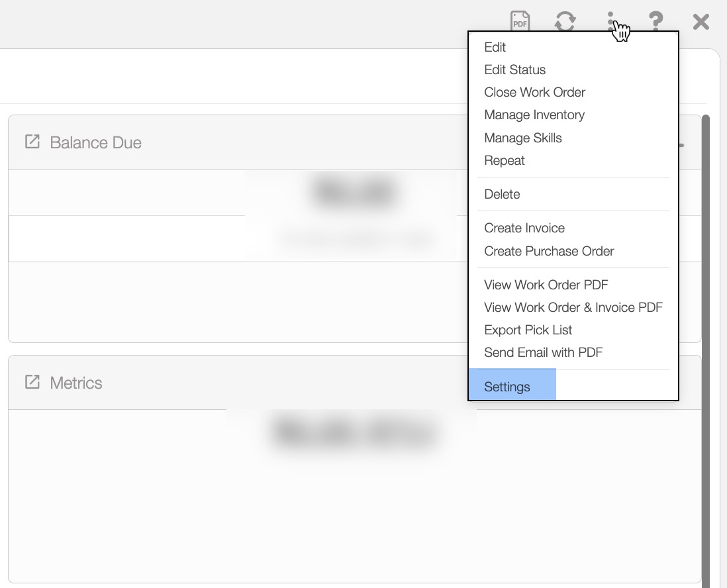The width and height of the screenshot is (727, 588).
Task: Choose Export Pick List
Action: pyautogui.click(x=528, y=330)
